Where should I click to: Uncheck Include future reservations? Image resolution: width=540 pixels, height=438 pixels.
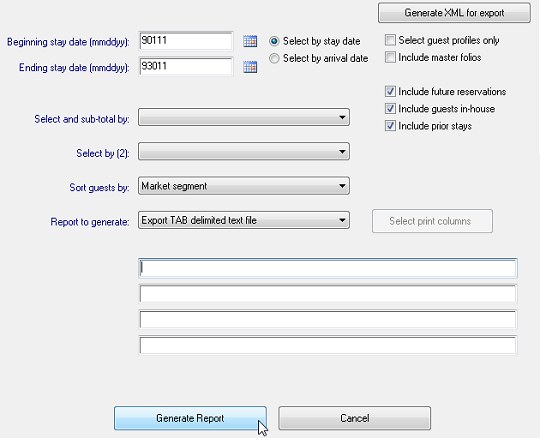click(x=390, y=92)
